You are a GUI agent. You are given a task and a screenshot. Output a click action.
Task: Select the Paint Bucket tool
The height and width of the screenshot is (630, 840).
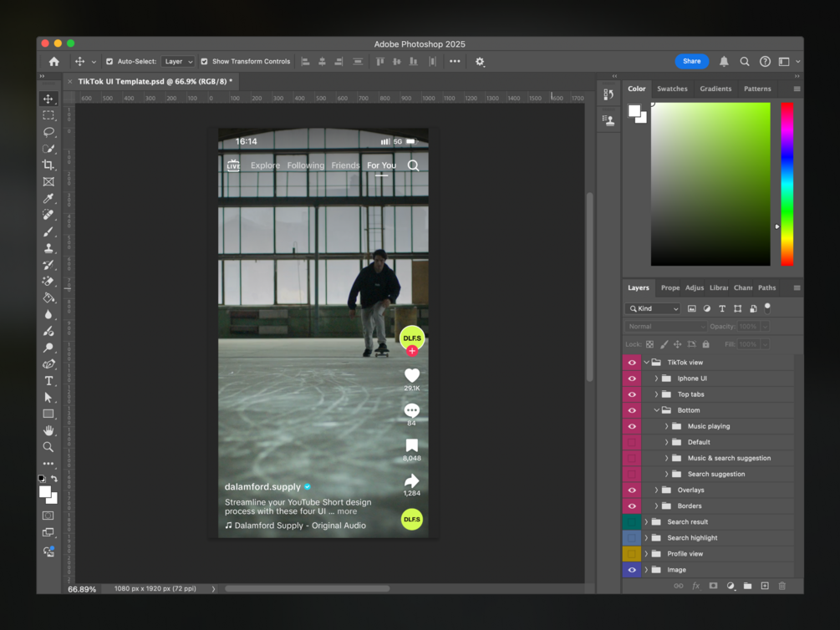pyautogui.click(x=48, y=297)
